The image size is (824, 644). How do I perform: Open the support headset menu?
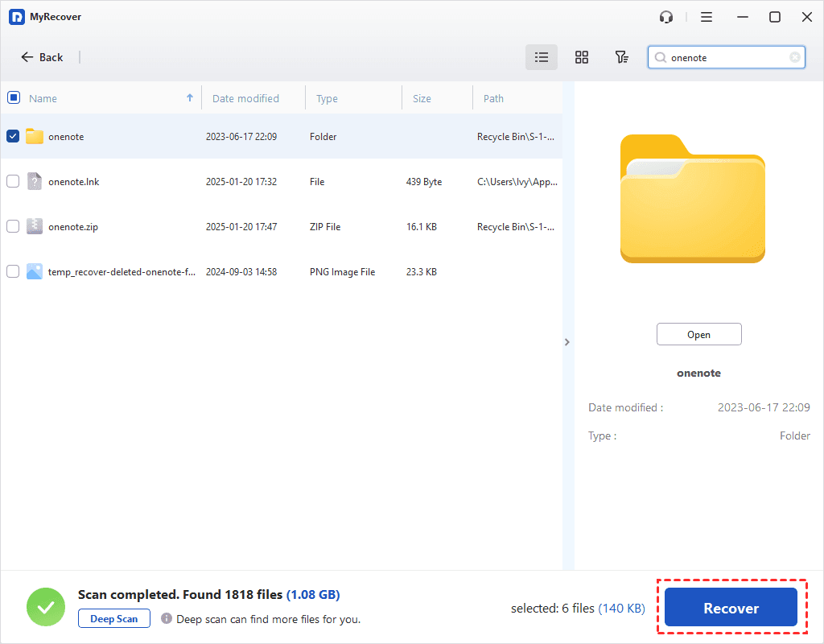665,16
